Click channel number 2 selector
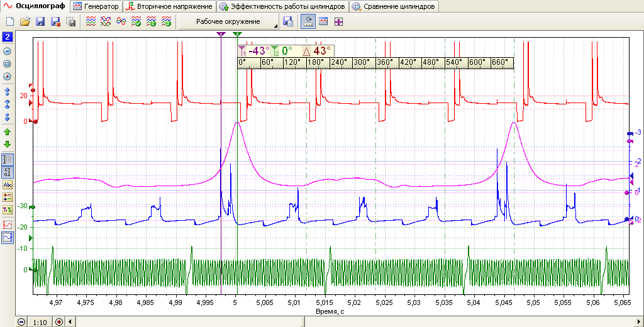The image size is (644, 327). (8, 37)
